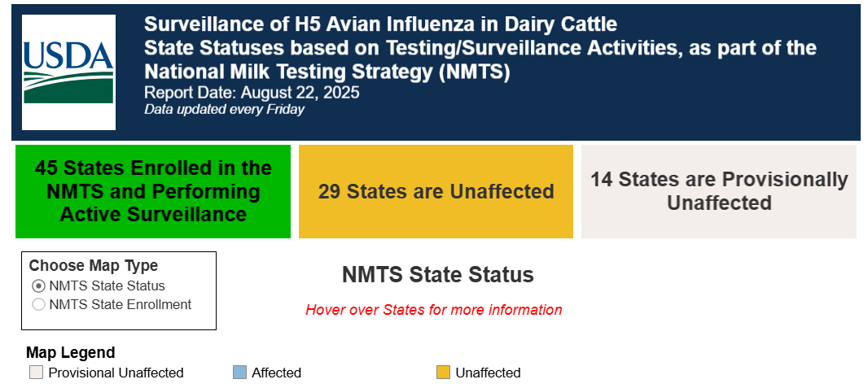Image resolution: width=868 pixels, height=388 pixels.
Task: Select the NMTS State Enrollment radio button
Action: (x=39, y=304)
